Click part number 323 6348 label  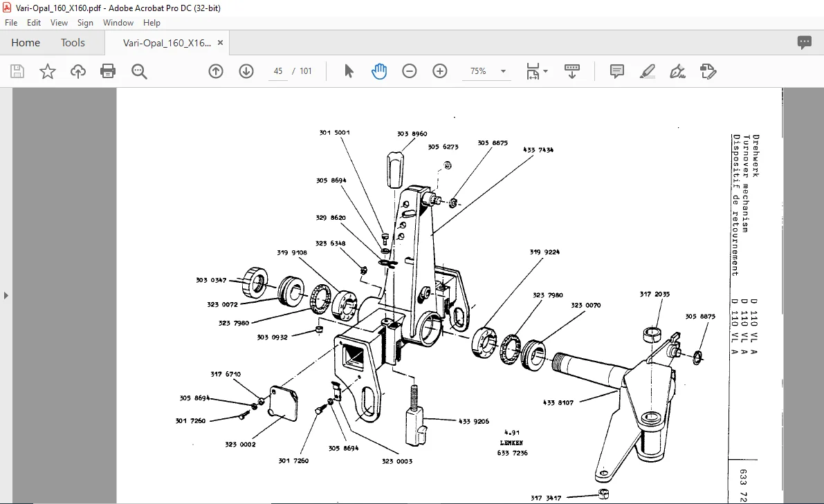point(331,243)
